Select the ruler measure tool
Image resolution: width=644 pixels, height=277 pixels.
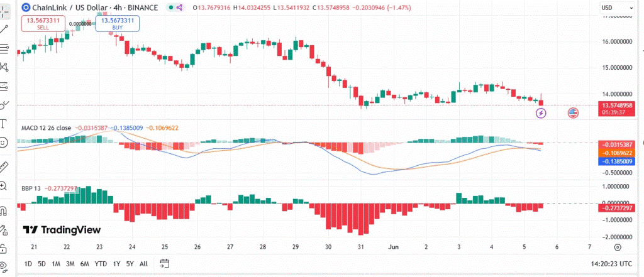click(x=4, y=167)
